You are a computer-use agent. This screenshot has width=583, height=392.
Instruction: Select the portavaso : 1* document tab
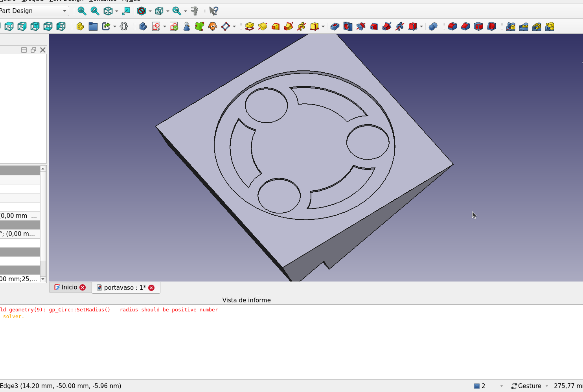(125, 288)
